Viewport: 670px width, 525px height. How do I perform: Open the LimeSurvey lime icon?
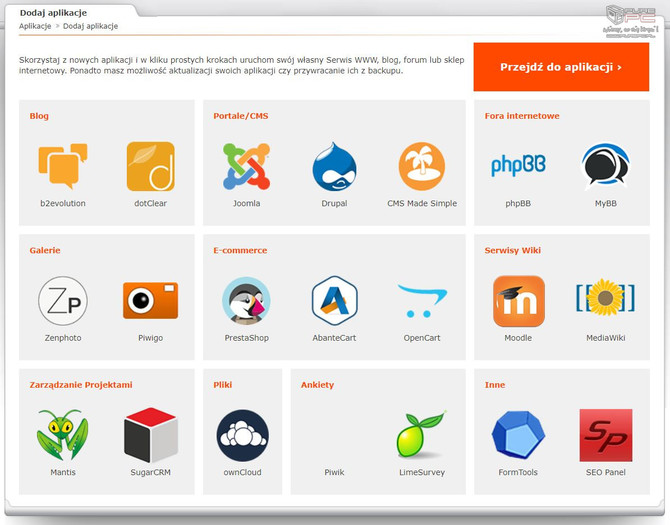pos(422,434)
